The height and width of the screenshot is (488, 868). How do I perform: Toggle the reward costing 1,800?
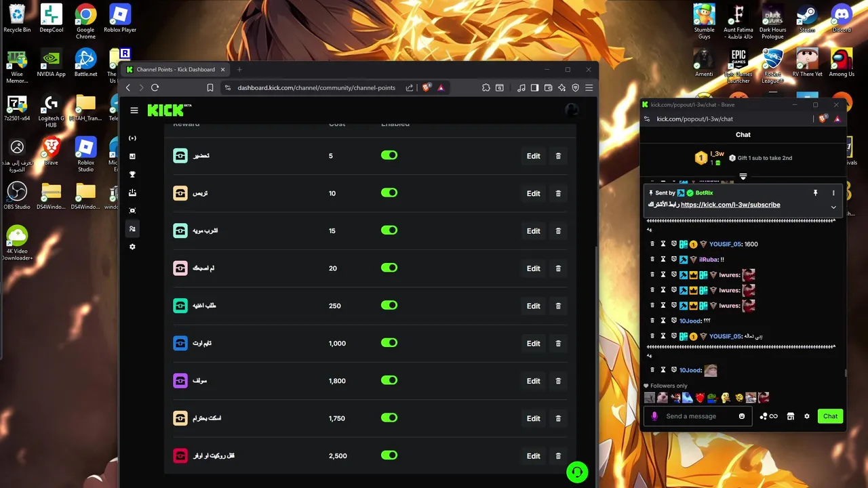click(x=389, y=380)
